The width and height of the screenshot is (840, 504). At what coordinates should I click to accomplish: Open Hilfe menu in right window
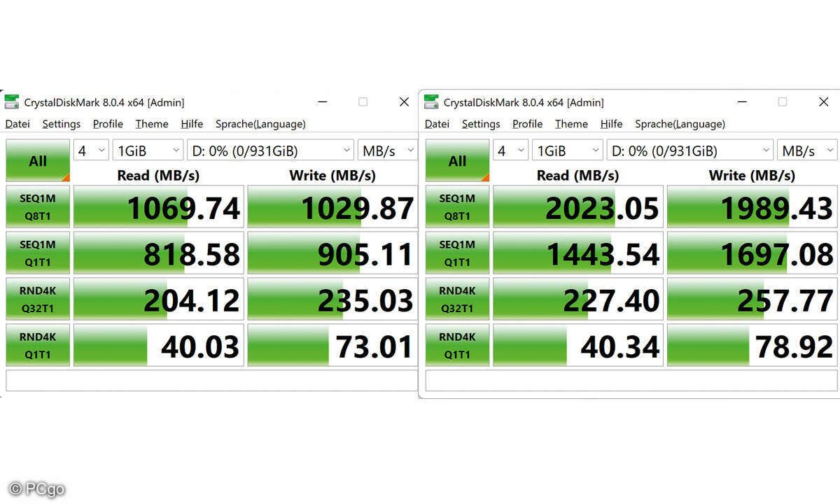click(611, 124)
